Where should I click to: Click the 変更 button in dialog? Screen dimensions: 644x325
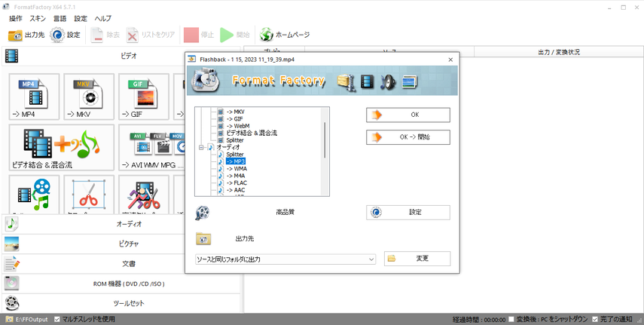417,259
